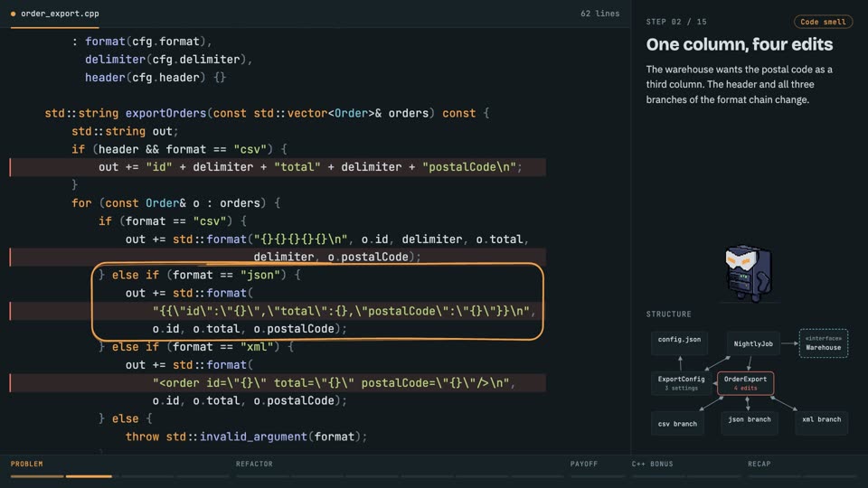Viewport: 868px width, 488px height.
Task: Select the order_export.cpp file tab
Action: 54,14
